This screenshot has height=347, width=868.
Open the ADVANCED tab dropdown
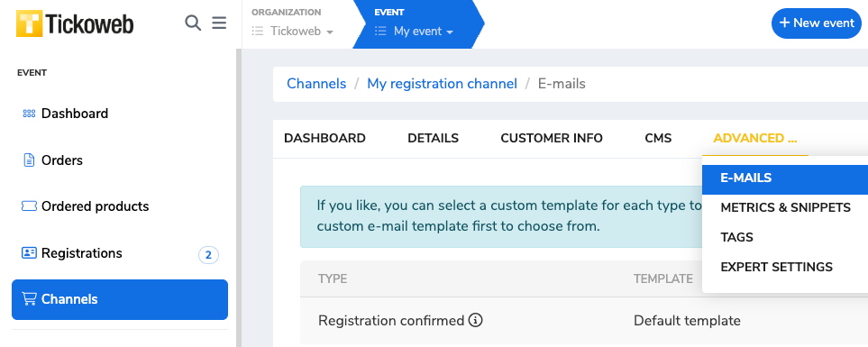tap(755, 139)
